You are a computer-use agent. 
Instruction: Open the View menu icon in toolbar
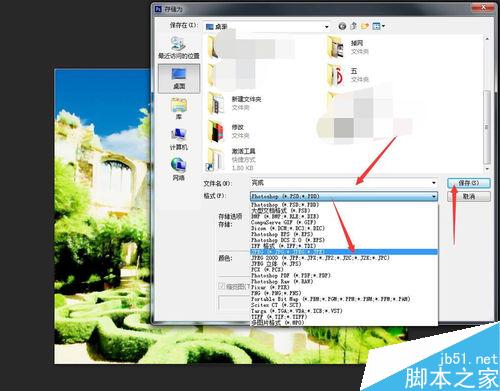[376, 26]
